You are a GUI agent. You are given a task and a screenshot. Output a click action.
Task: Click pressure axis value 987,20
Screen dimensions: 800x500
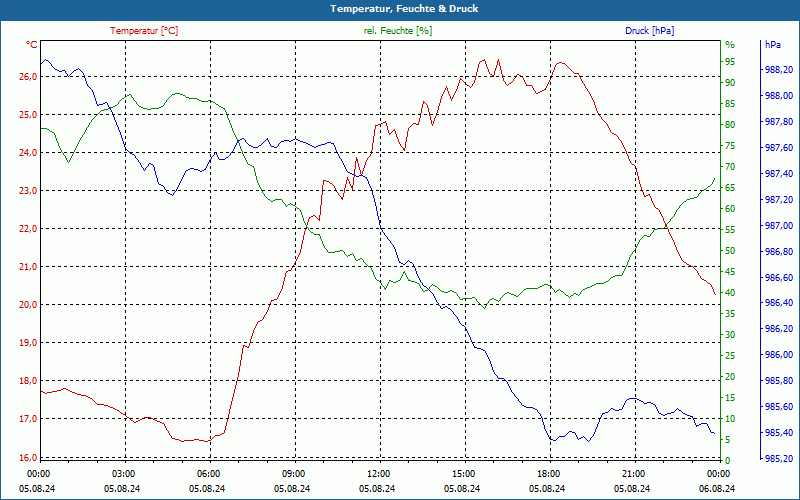coord(779,199)
